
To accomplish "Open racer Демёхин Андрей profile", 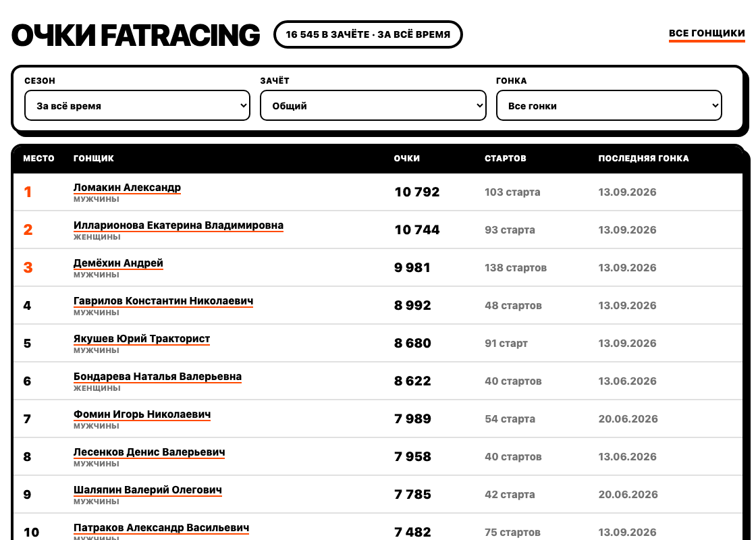I will pos(118,263).
